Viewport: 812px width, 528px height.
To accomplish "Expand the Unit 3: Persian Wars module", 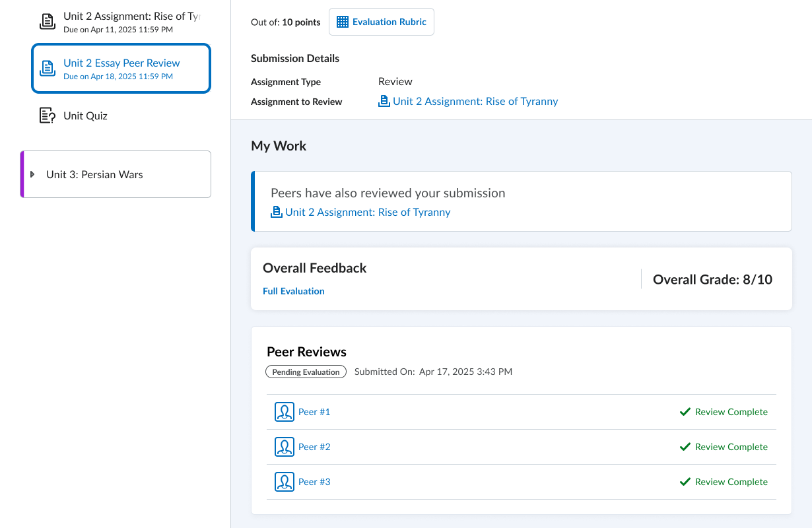I will pos(33,174).
